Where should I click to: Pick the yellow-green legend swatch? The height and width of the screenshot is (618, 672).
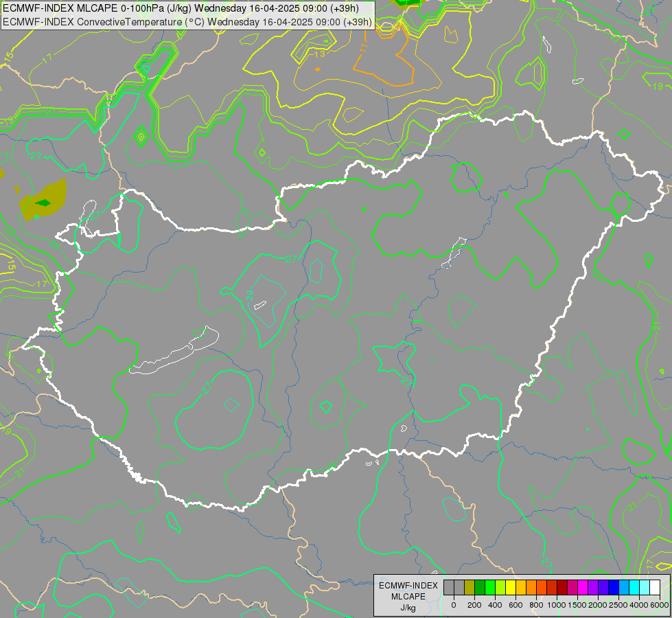pos(500,587)
